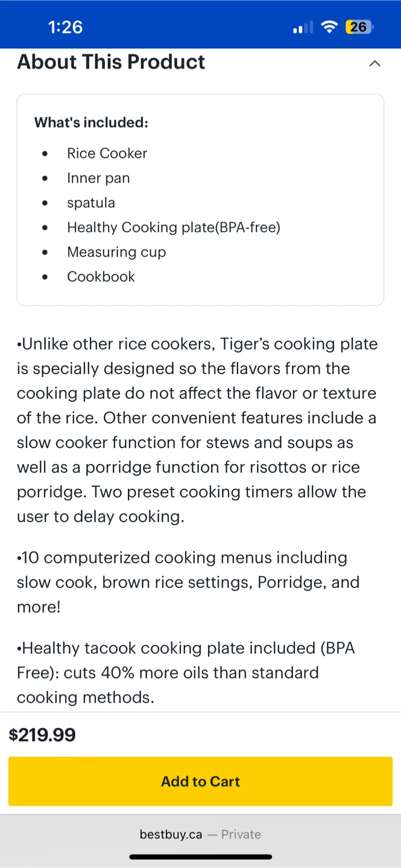Tap the What's included heading
This screenshot has width=401, height=868.
tap(91, 122)
